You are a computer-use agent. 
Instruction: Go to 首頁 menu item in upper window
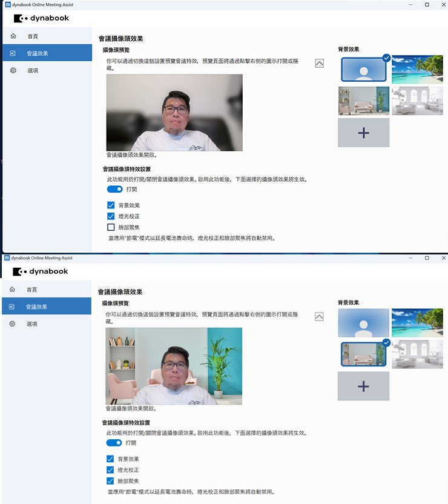point(47,36)
